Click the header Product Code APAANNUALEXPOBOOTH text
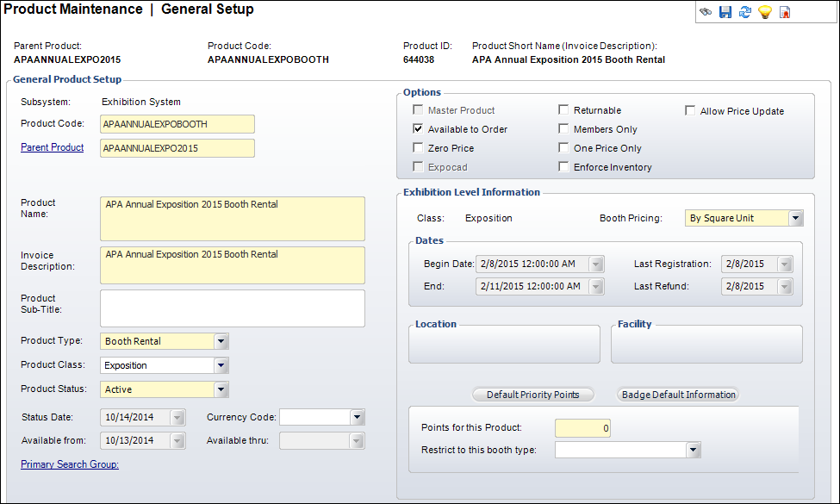Image resolution: width=840 pixels, height=504 pixels. [269, 60]
